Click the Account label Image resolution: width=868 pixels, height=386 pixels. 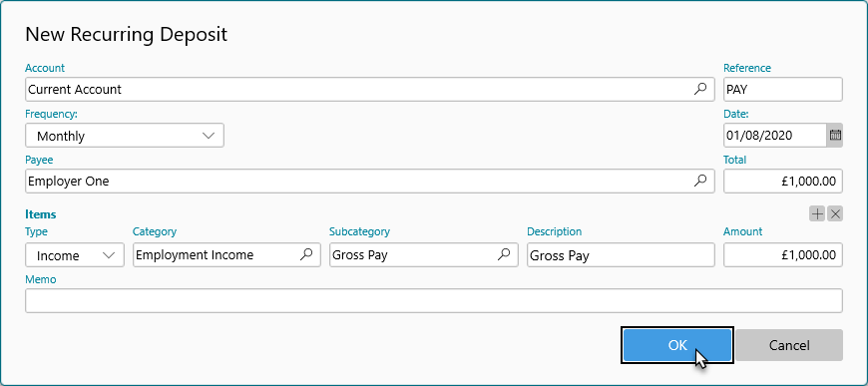pyautogui.click(x=45, y=68)
